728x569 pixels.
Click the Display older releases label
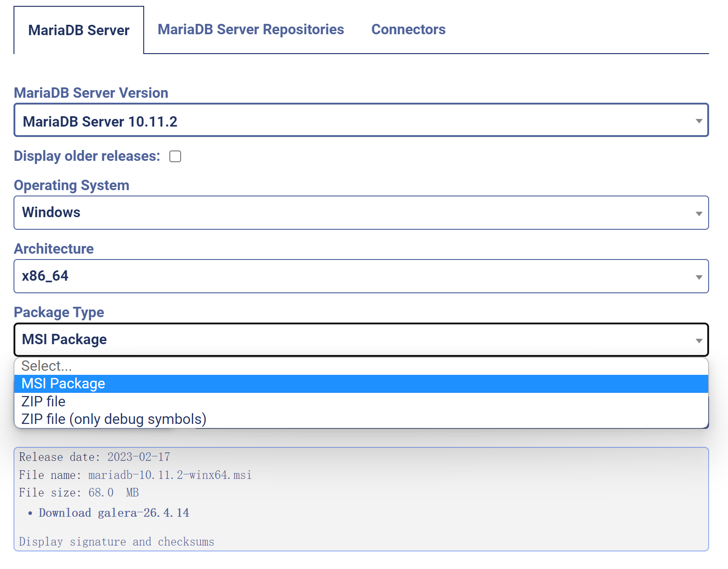click(x=87, y=156)
